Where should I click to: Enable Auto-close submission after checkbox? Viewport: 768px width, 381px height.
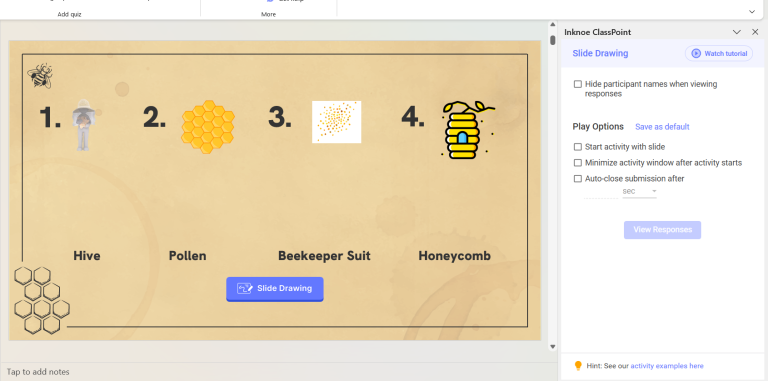[x=578, y=179]
